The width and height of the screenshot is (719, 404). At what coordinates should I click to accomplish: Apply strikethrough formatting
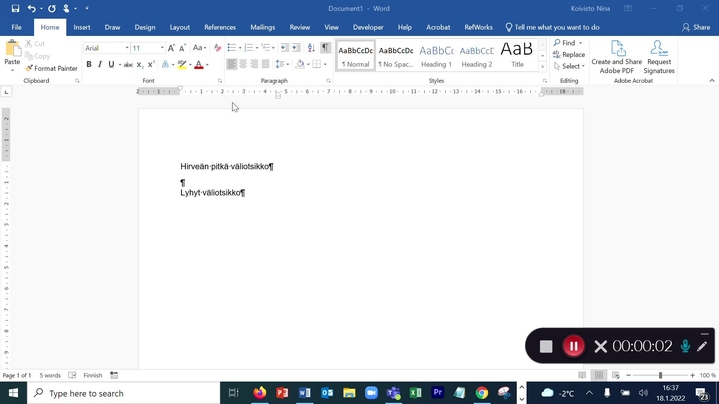[x=128, y=65]
